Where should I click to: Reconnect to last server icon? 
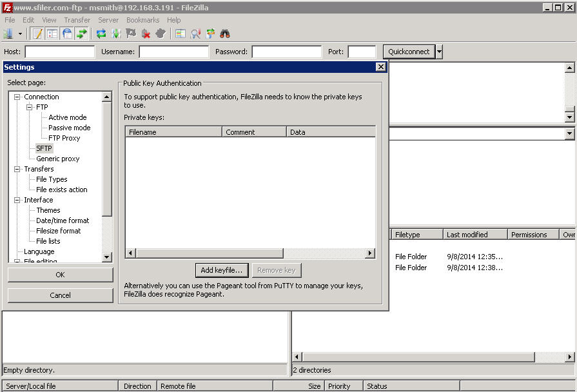(161, 34)
